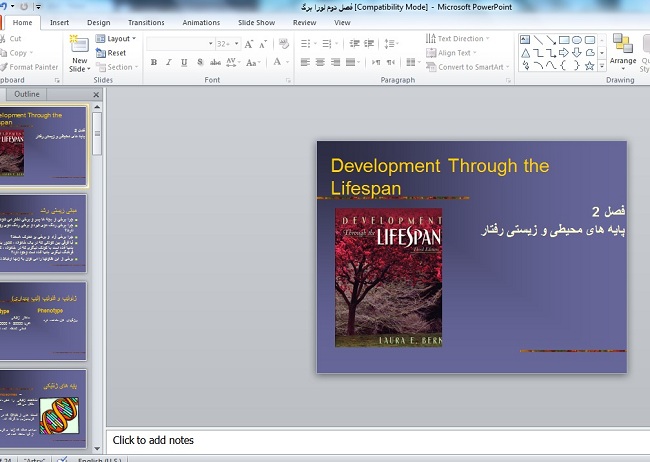The height and width of the screenshot is (462, 650).
Task: Select the slide thumbnail with DNA image
Action: [x=43, y=409]
